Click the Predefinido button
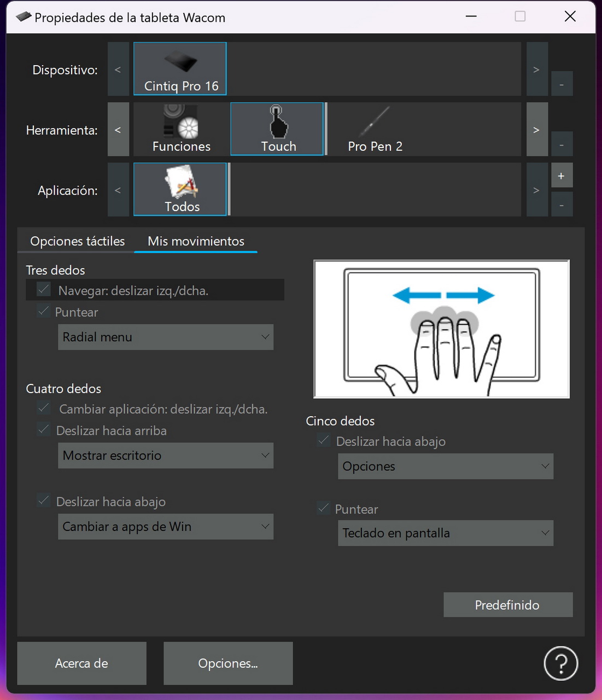Viewport: 602px width, 700px height. [508, 605]
